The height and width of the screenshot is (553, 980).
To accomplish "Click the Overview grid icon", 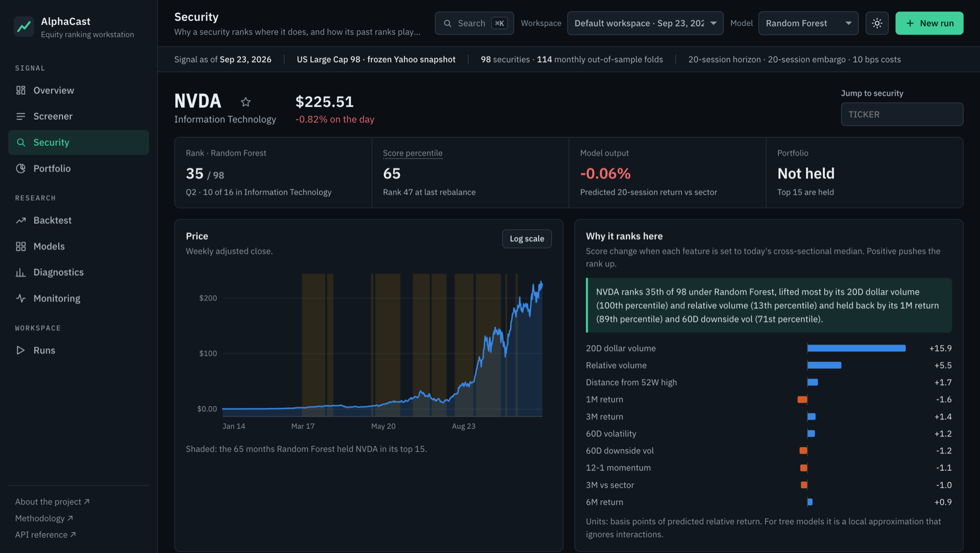I will tap(21, 90).
